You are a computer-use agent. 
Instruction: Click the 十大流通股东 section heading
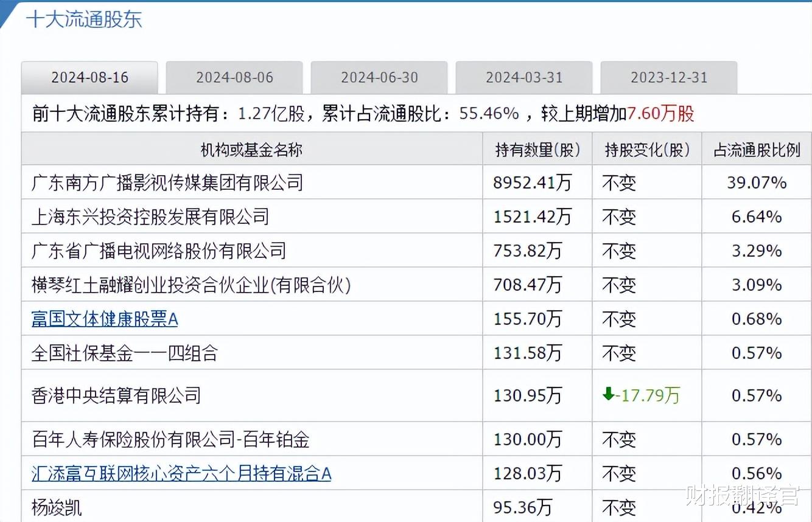(x=84, y=19)
